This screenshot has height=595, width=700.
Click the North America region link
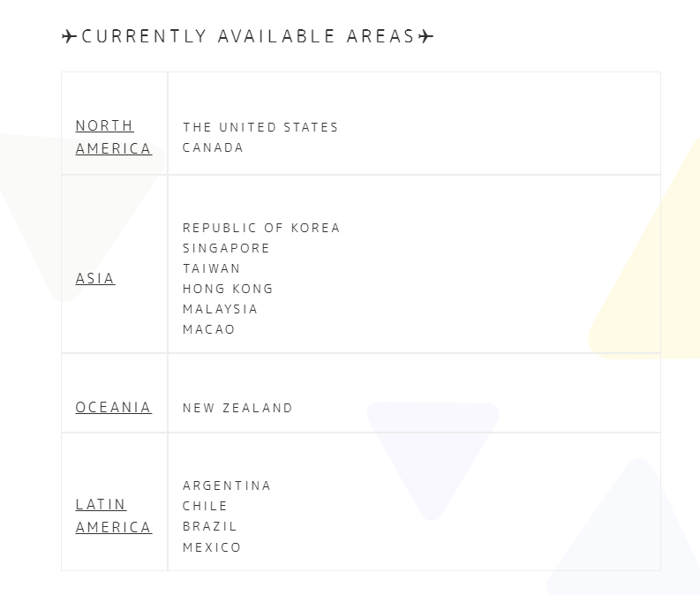coord(113,137)
